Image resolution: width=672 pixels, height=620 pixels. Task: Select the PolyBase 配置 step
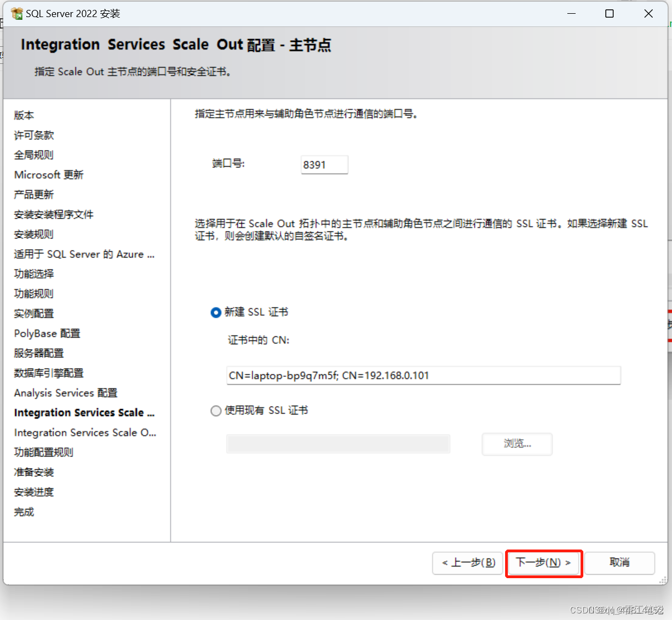click(47, 334)
